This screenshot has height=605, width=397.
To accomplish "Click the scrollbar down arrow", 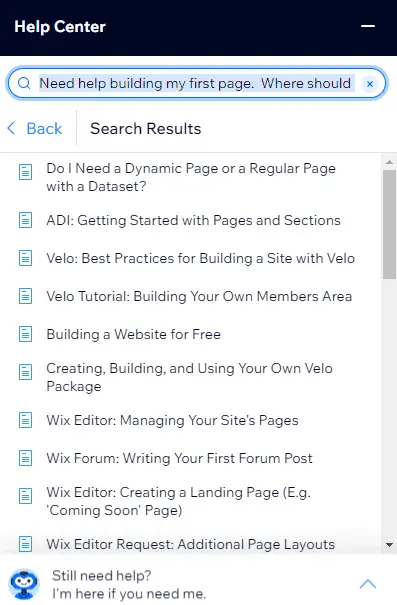I will click(x=389, y=545).
